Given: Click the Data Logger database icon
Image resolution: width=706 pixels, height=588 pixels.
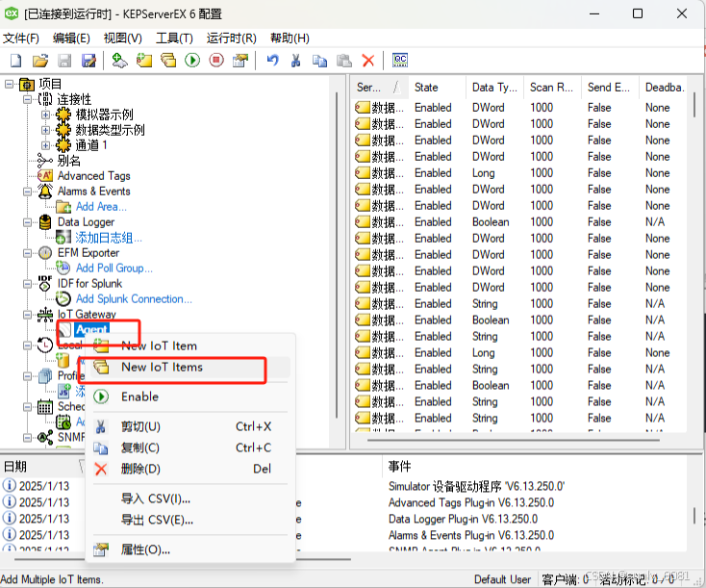Looking at the screenshot, I should coord(45,222).
